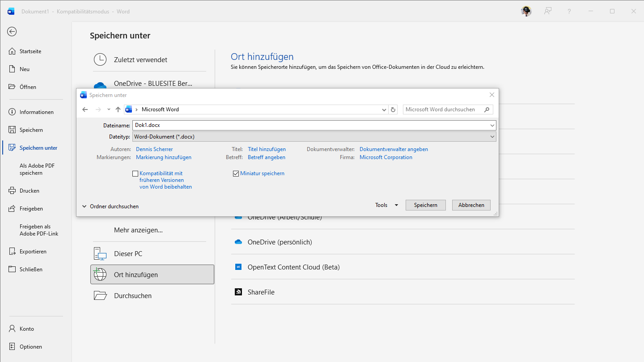Enable the Kompatibilität mit früheren Versionen checkbox
This screenshot has height=362, width=644.
(136, 173)
